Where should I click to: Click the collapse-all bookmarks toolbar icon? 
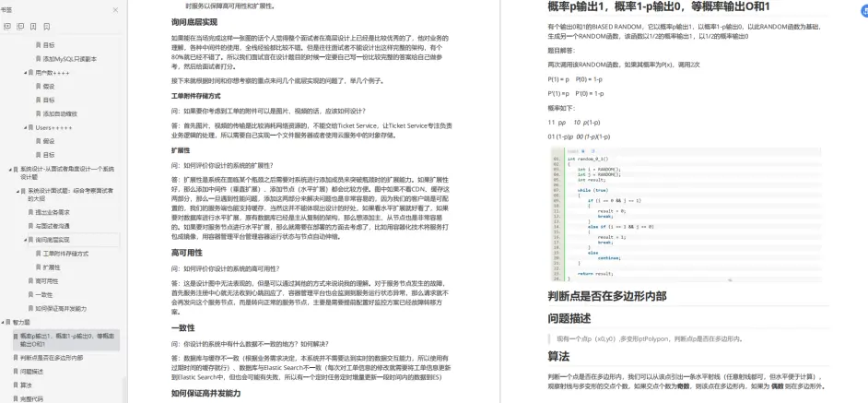pyautogui.click(x=20, y=26)
